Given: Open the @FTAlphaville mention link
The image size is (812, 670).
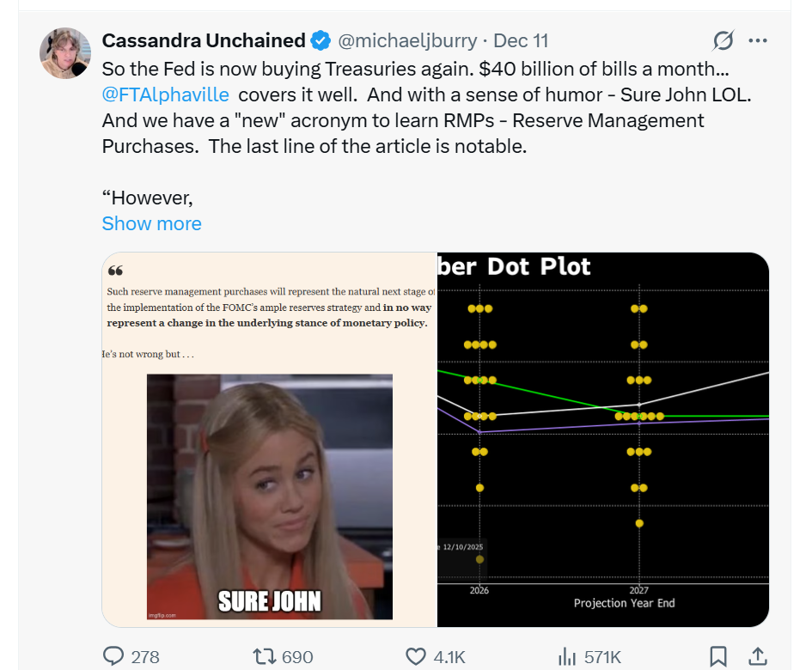Looking at the screenshot, I should 165,94.
